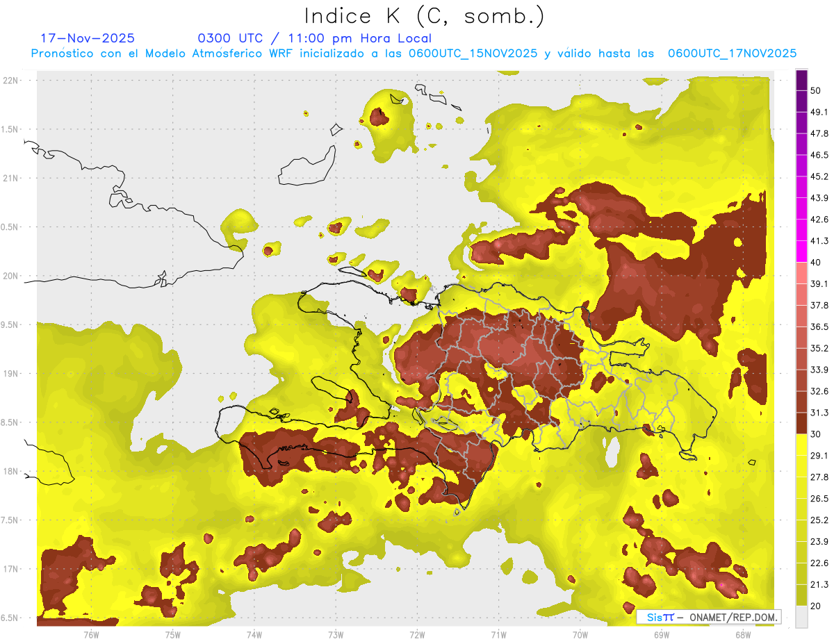Image resolution: width=834 pixels, height=644 pixels.
Task: Click the '50' value atop the color scale
Action: [x=816, y=90]
